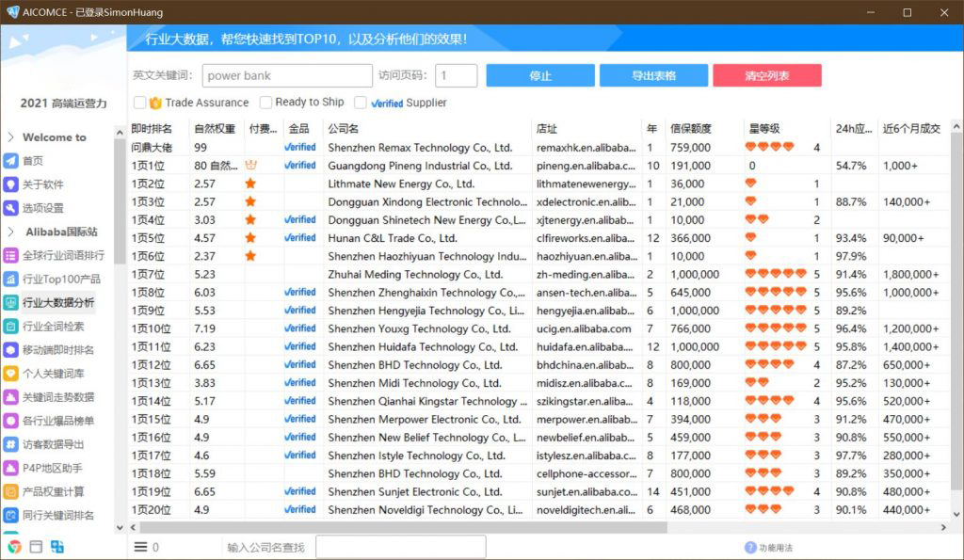
Task: Click the window layout icon beside Chrome icon
Action: click(36, 547)
